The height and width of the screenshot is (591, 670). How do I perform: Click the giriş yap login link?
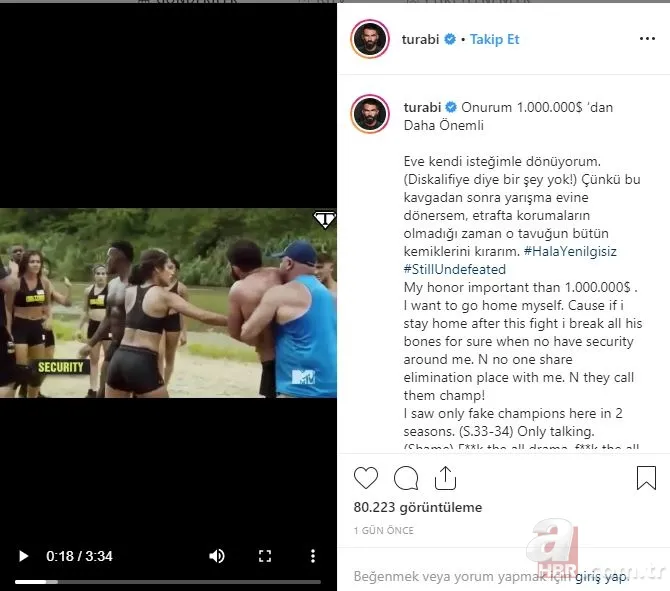602,576
